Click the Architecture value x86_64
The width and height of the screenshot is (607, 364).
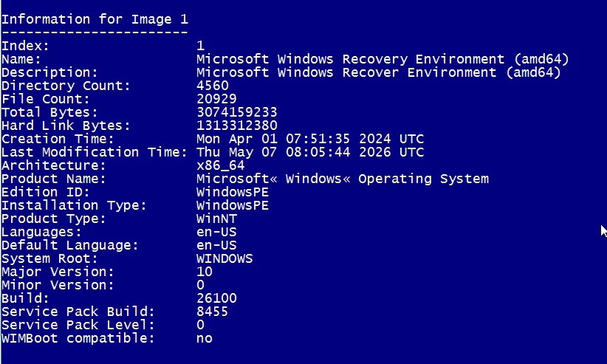point(221,165)
